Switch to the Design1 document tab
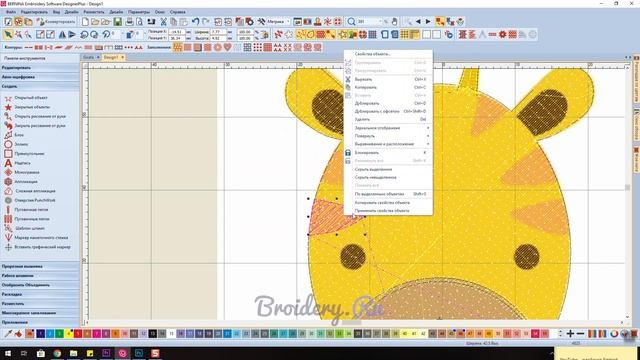Screen dimensions: 640x360 point(111,58)
